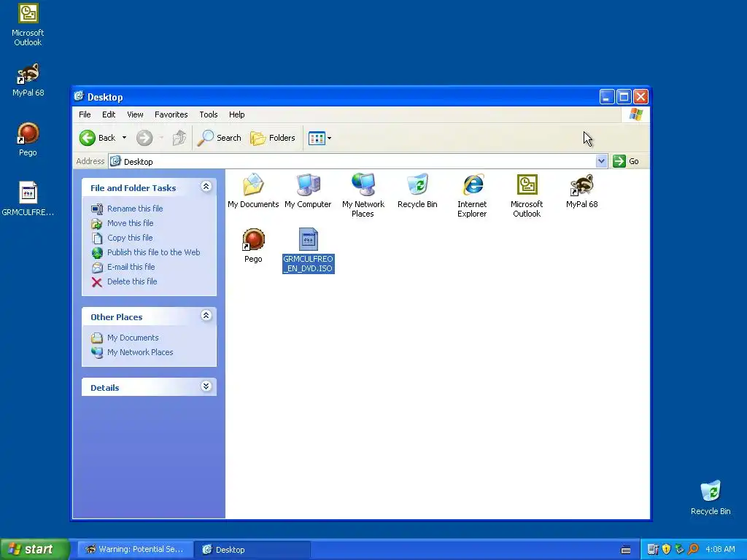Open the Tools menu
Viewport: 747px width, 560px height.
pyautogui.click(x=208, y=114)
